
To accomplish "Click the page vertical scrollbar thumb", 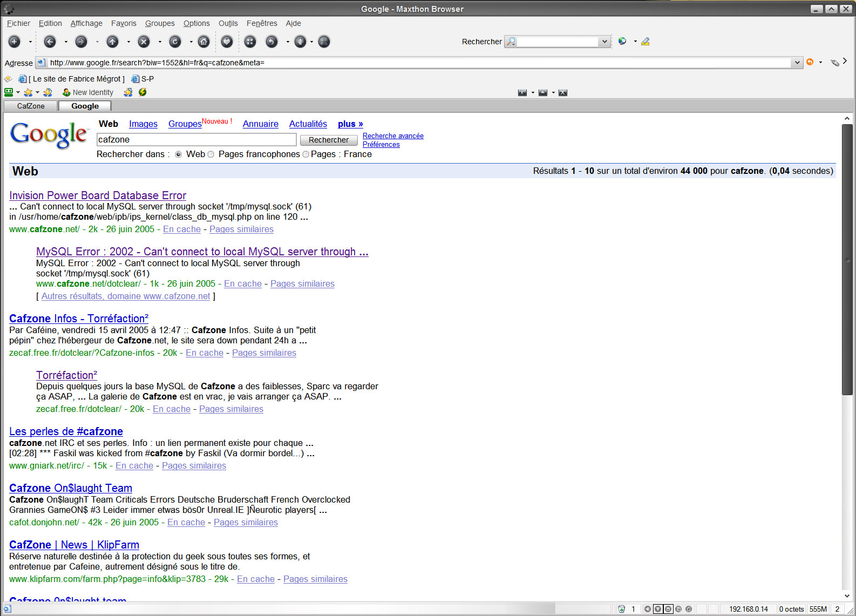I will pyautogui.click(x=847, y=260).
